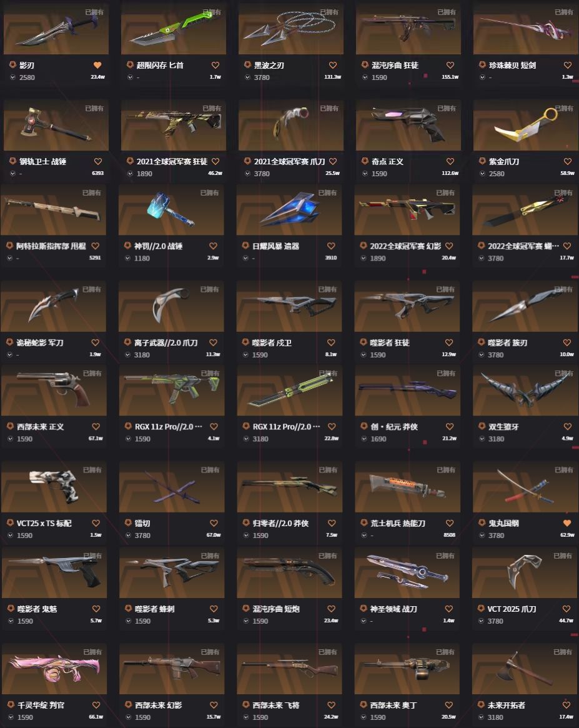Screen dimensions: 579x728
Task: Click the tier badge next to 双生獠牙
Action: tap(482, 426)
